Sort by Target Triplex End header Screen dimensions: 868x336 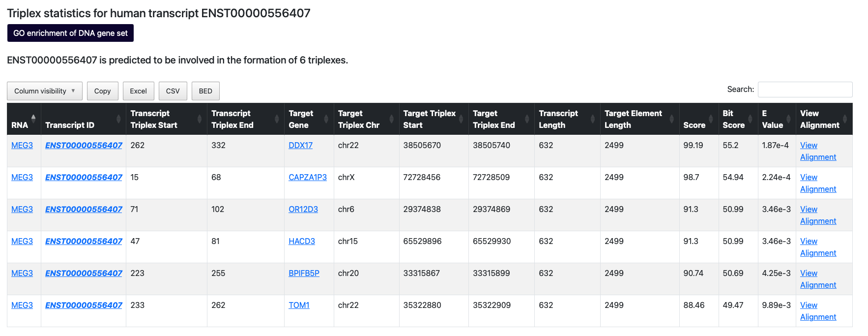(502, 119)
